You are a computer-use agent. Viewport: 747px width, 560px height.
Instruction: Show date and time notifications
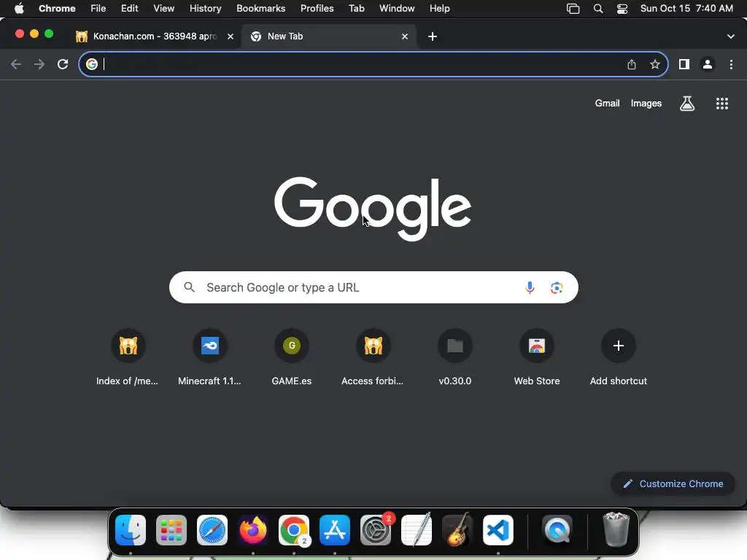click(686, 9)
